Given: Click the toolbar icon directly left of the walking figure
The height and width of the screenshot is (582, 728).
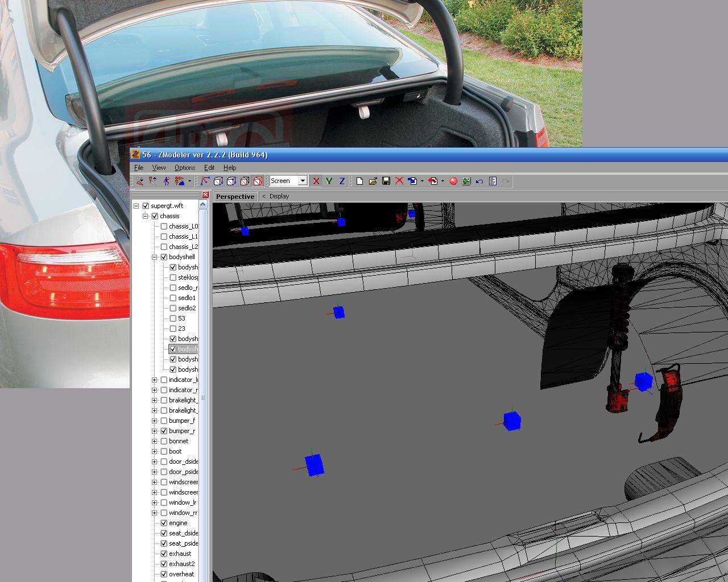Looking at the screenshot, I should tap(153, 181).
